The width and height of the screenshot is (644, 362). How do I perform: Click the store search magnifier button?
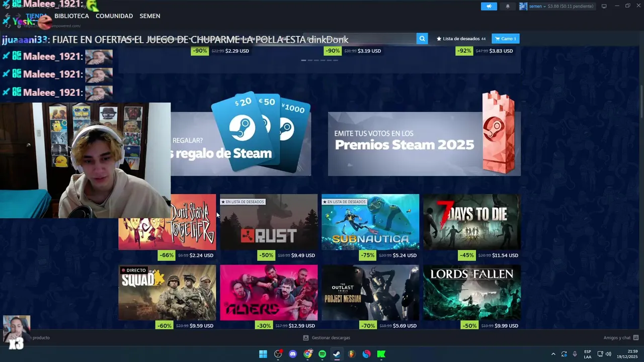pos(422,39)
